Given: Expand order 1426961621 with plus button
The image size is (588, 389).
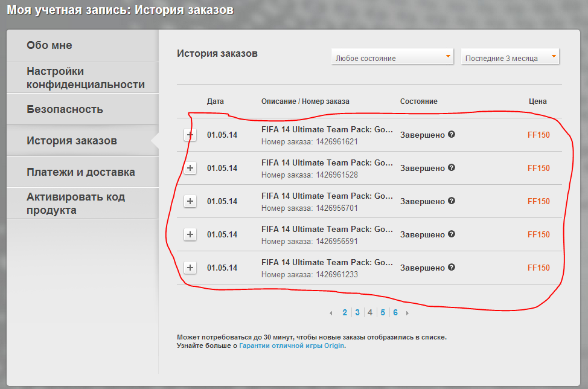Looking at the screenshot, I should pyautogui.click(x=190, y=135).
